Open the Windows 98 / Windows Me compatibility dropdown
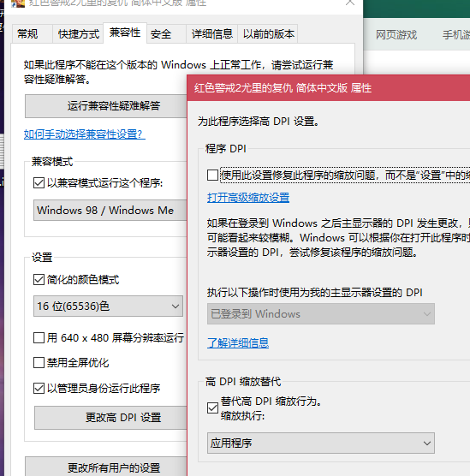 110,210
